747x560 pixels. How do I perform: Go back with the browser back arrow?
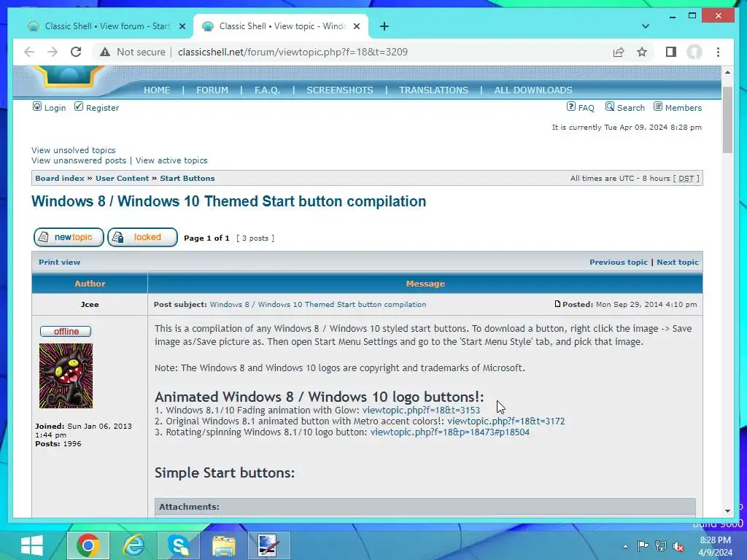[29, 52]
